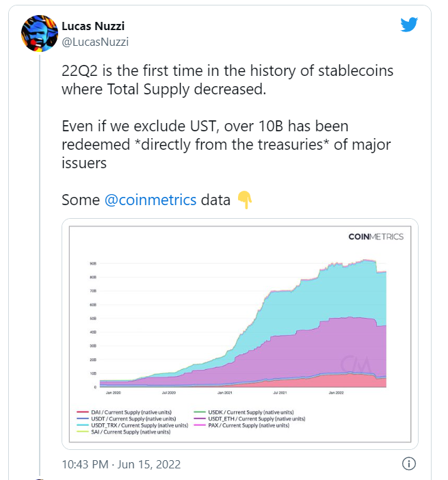The image size is (448, 480).
Task: Open the tweet timestamp 10:43 PM Jun 15, 2022
Action: tap(121, 464)
